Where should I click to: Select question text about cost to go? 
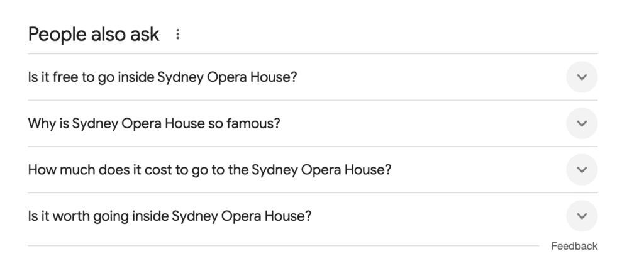pyautogui.click(x=209, y=170)
